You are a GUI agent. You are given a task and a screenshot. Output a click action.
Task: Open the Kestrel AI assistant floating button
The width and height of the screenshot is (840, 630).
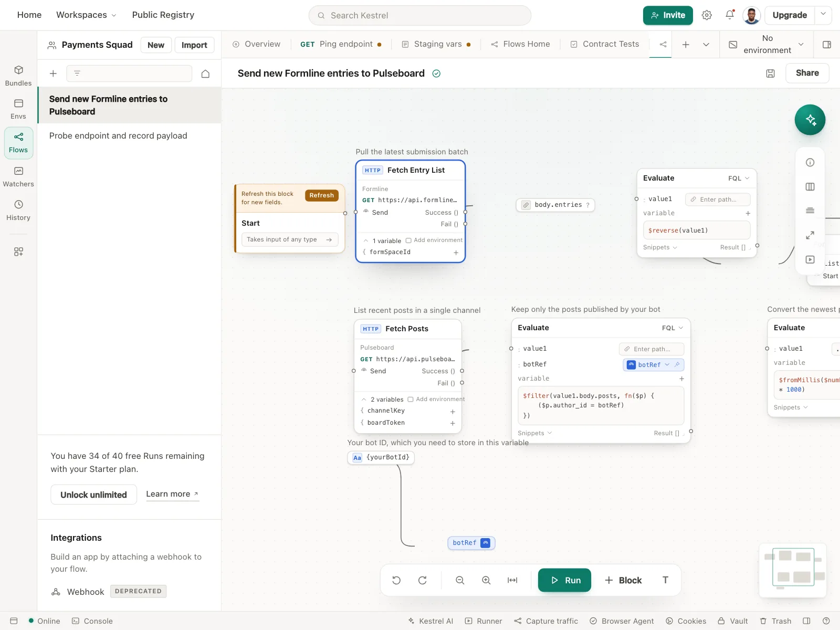point(810,120)
